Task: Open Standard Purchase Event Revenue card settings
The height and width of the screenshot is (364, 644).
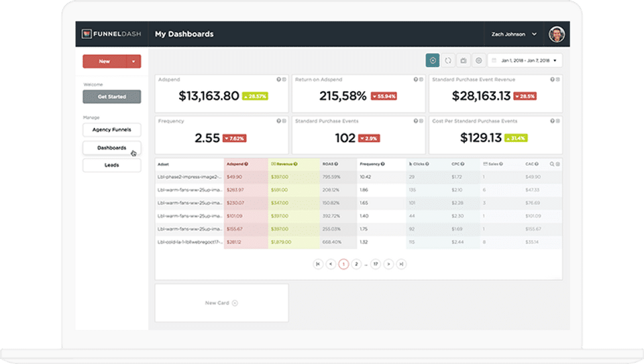Action: pos(557,80)
